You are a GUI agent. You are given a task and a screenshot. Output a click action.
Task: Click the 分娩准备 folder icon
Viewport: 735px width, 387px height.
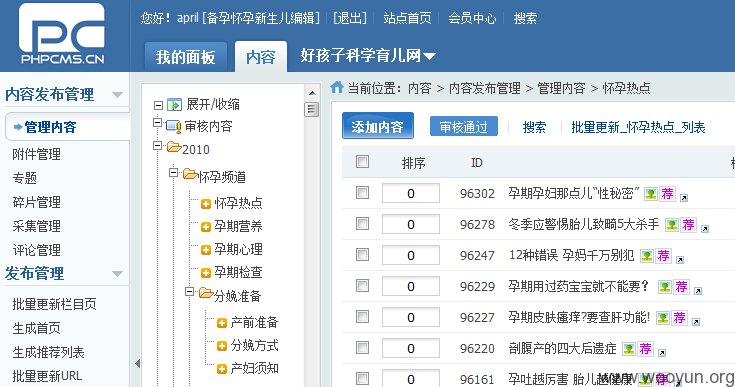tap(206, 293)
